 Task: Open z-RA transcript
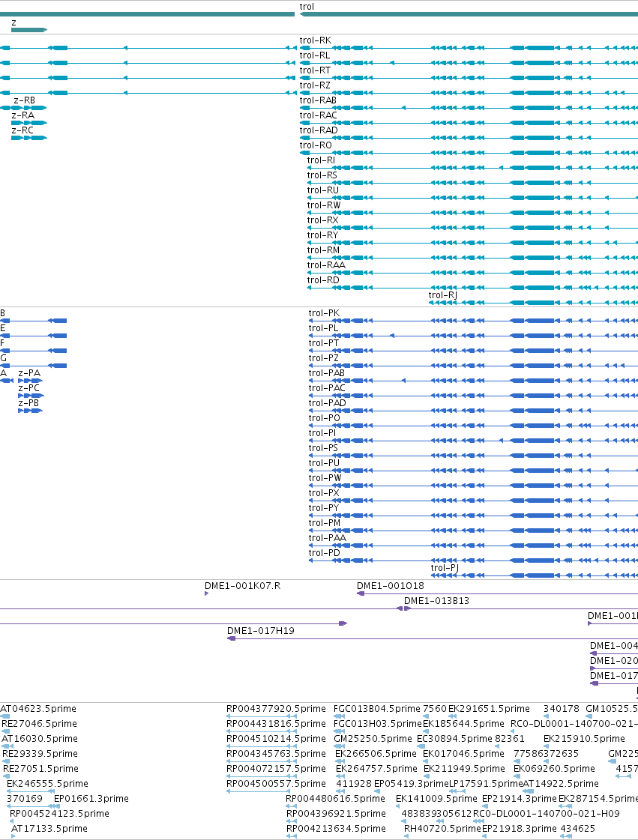[22, 115]
